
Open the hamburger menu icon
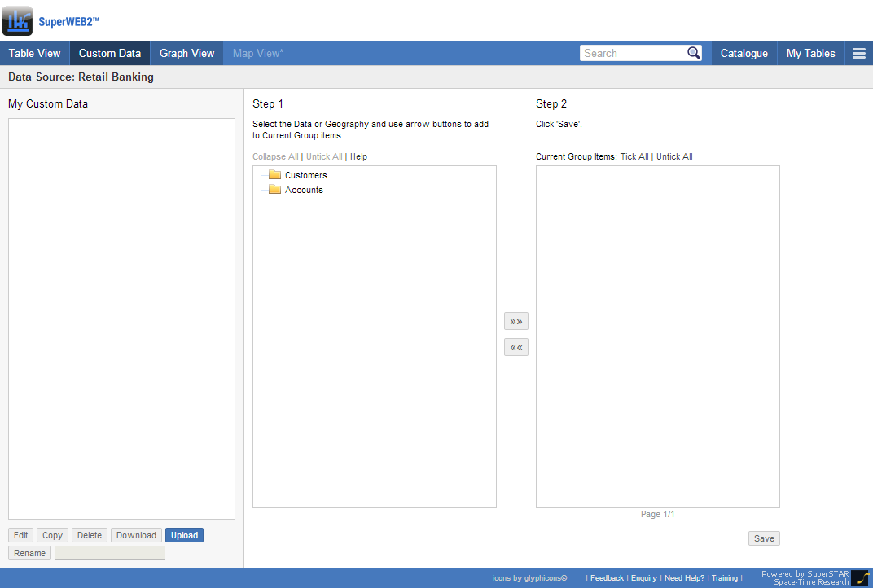(858, 54)
